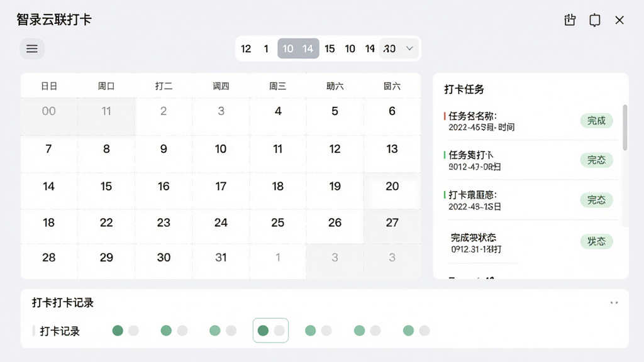Toggle the last gray dot in 打卡记录 row

[425, 331]
